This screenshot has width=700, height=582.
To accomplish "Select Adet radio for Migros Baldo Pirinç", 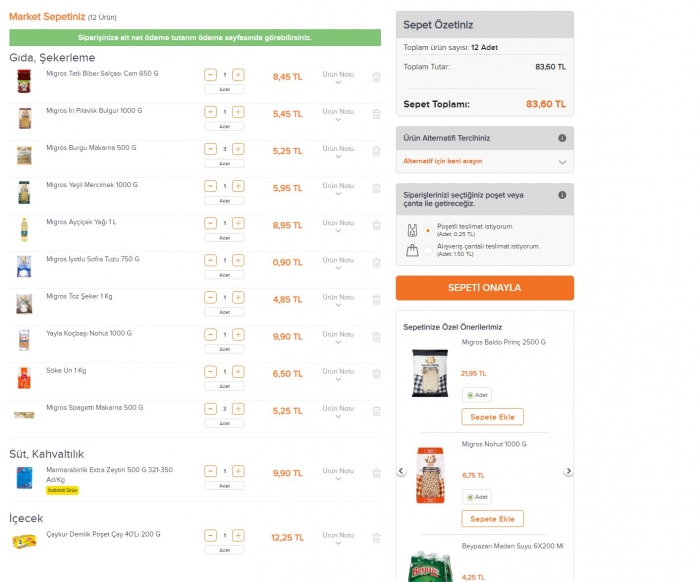I will [x=470, y=395].
